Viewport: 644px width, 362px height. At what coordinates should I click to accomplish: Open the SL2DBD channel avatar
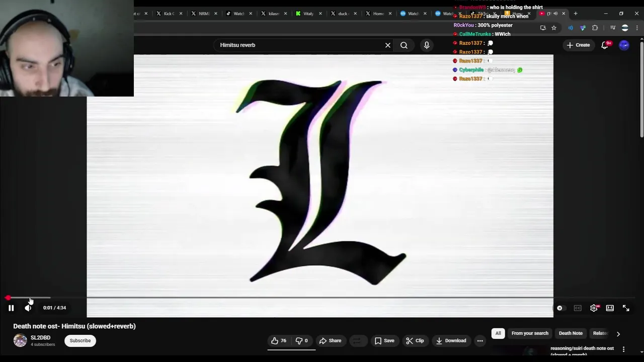click(20, 340)
